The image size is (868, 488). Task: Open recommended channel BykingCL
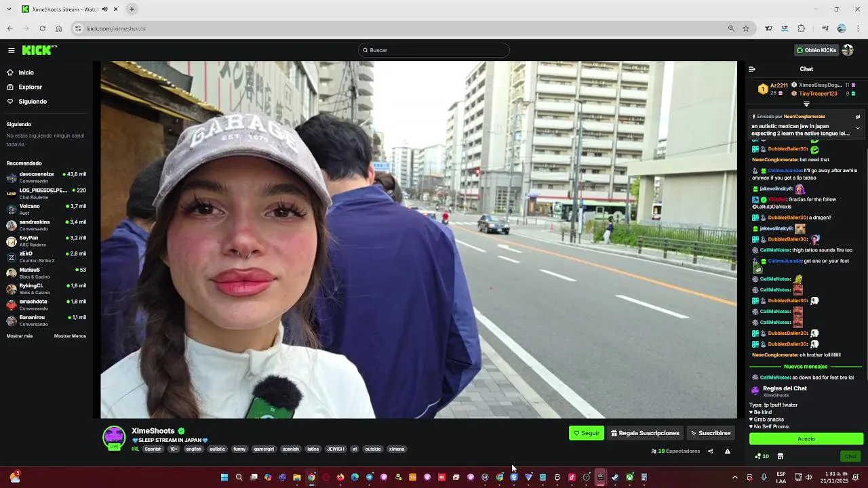click(x=46, y=289)
